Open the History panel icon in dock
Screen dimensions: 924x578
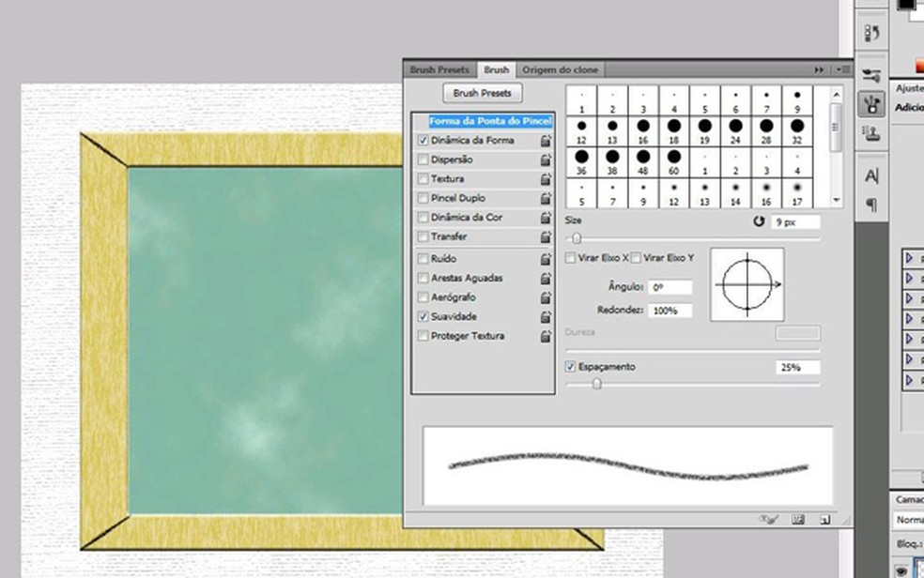[871, 33]
